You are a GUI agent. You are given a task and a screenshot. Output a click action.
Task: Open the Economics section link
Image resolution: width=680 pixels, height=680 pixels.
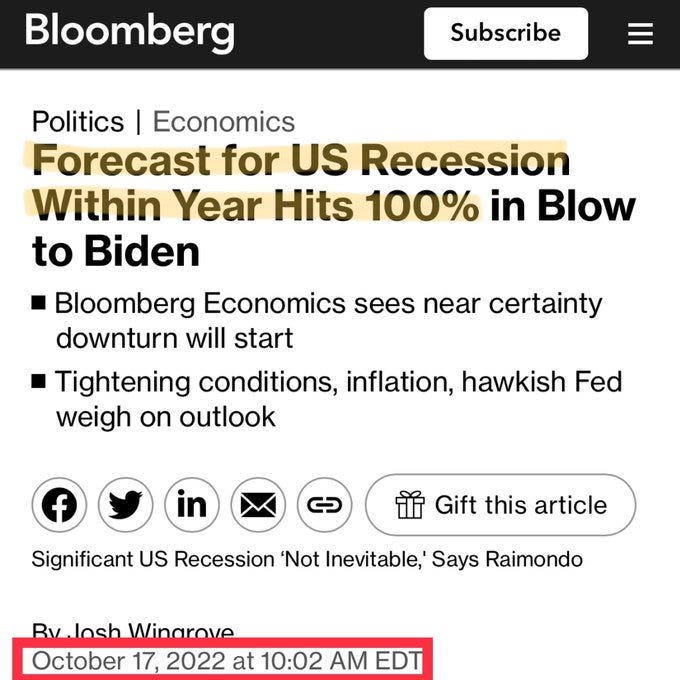click(x=224, y=121)
